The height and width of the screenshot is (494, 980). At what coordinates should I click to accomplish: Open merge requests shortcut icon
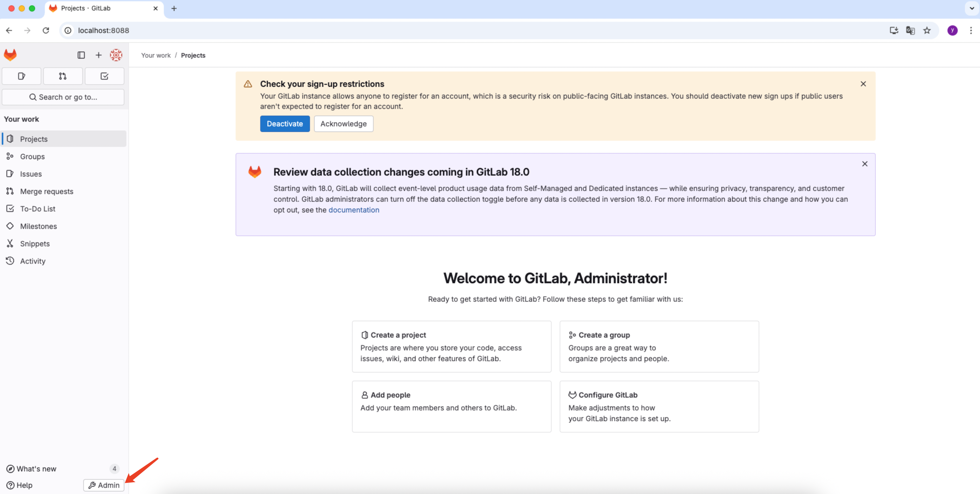(x=63, y=76)
